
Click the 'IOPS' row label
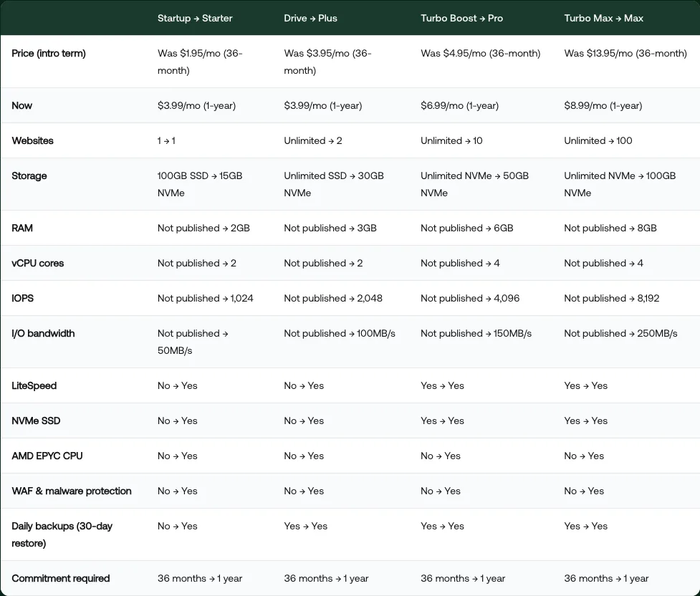pos(22,298)
